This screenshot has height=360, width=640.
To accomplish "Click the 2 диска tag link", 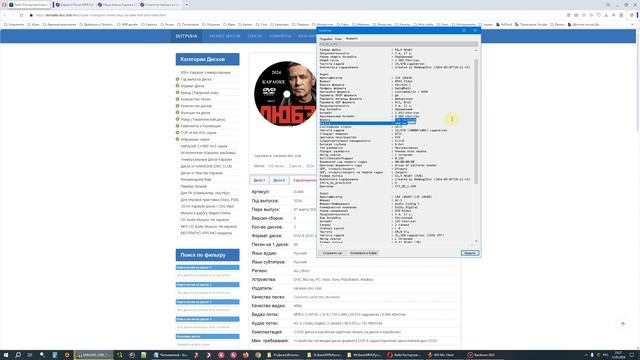I will (x=295, y=166).
